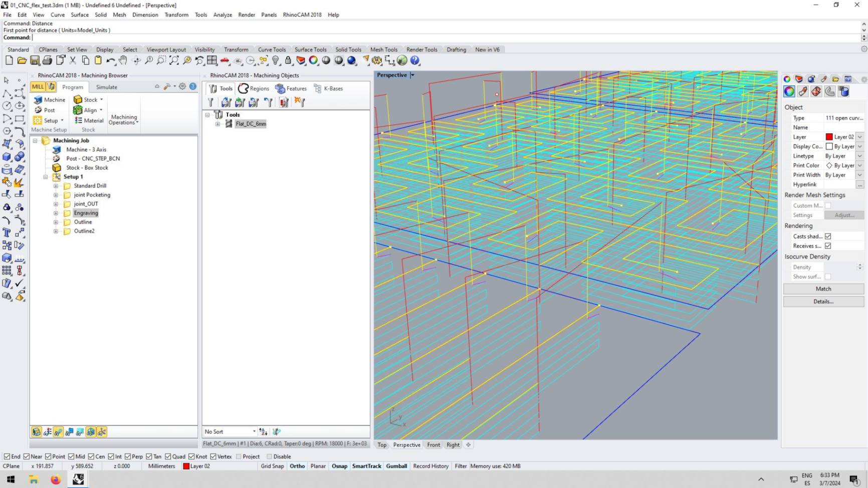The image size is (868, 488).
Task: Click the blue Help question mark in Standard toolbar
Action: pyautogui.click(x=415, y=61)
